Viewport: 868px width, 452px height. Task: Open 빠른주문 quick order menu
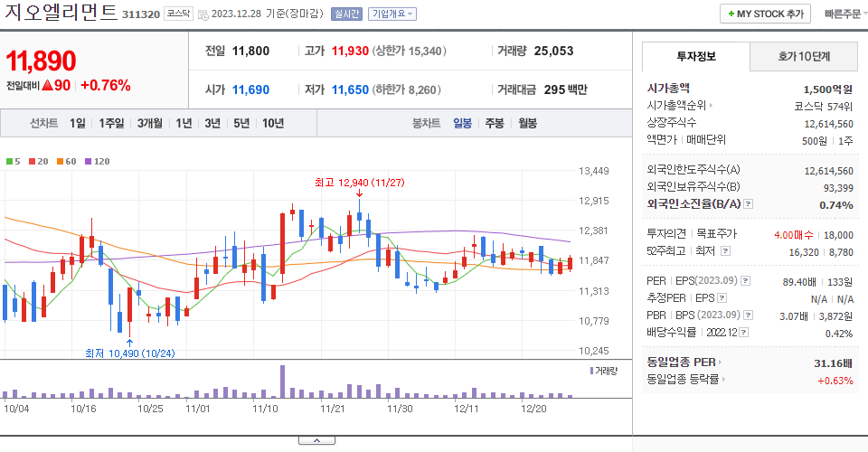pos(844,14)
